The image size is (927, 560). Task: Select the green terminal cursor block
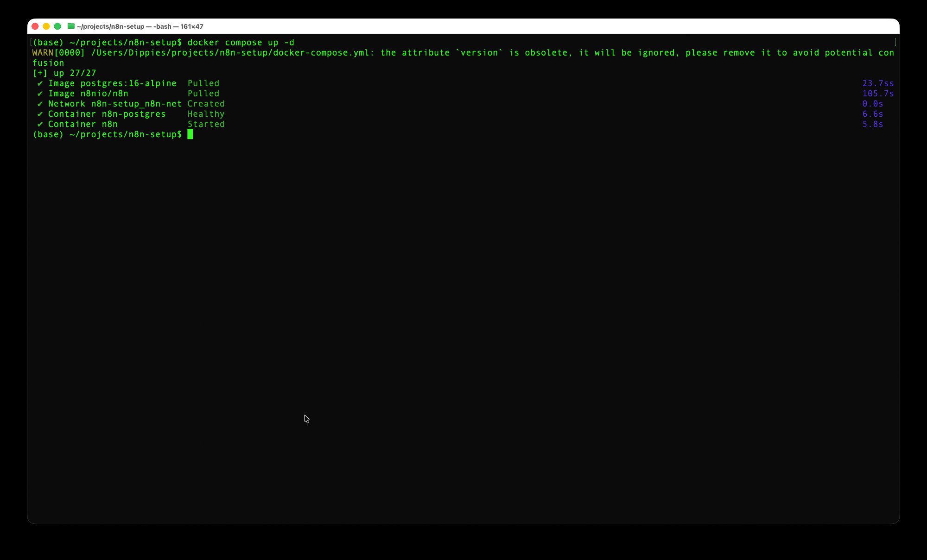pos(190,134)
